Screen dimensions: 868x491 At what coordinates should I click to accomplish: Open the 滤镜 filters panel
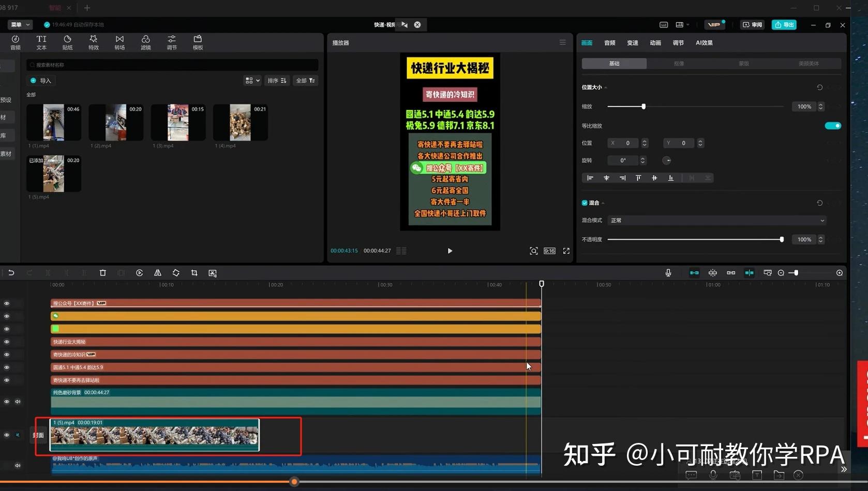tap(146, 42)
